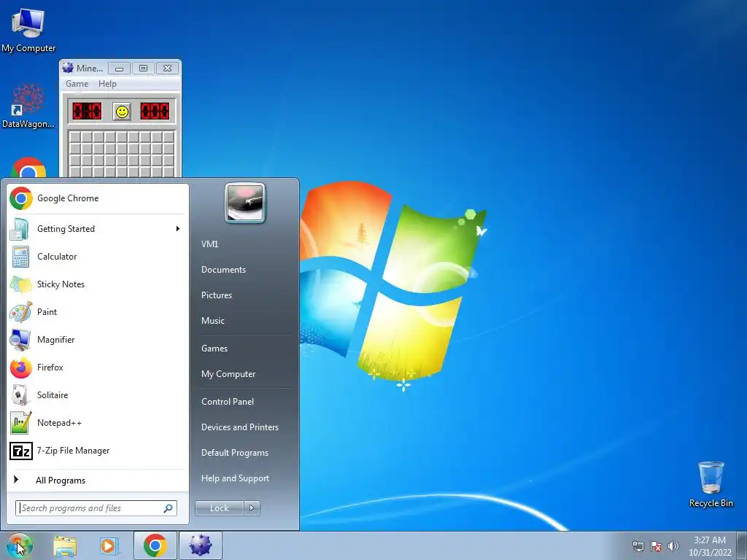Launch Calculator from the Start menu

pos(98,257)
